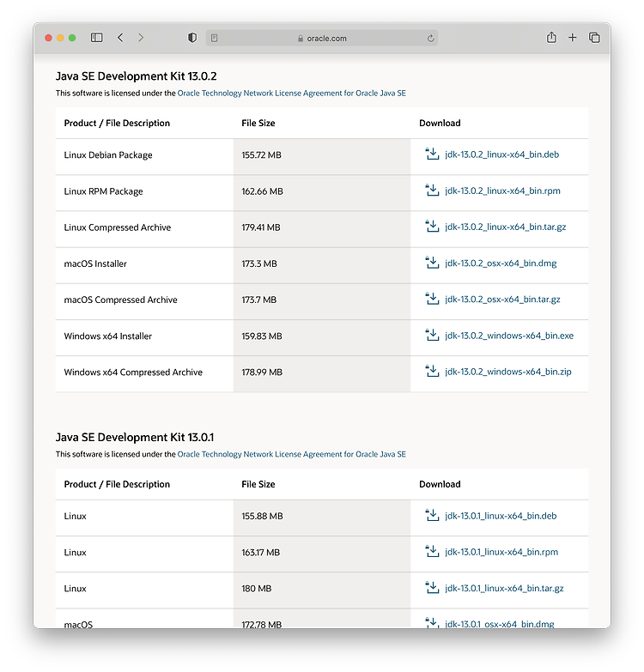Click download icon for linux-x64_bin.deb 13.0.2
The width and height of the screenshot is (644, 672).
tap(432, 154)
